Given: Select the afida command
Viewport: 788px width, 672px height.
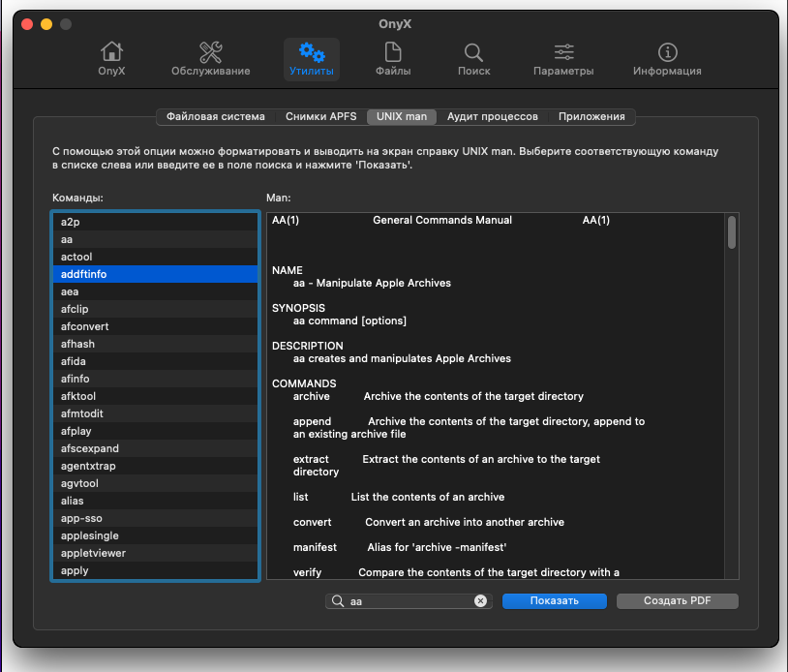Looking at the screenshot, I should click(155, 361).
